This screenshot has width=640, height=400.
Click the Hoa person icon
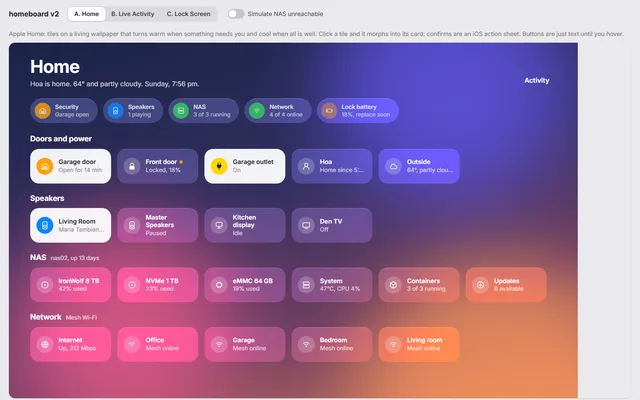[306, 166]
